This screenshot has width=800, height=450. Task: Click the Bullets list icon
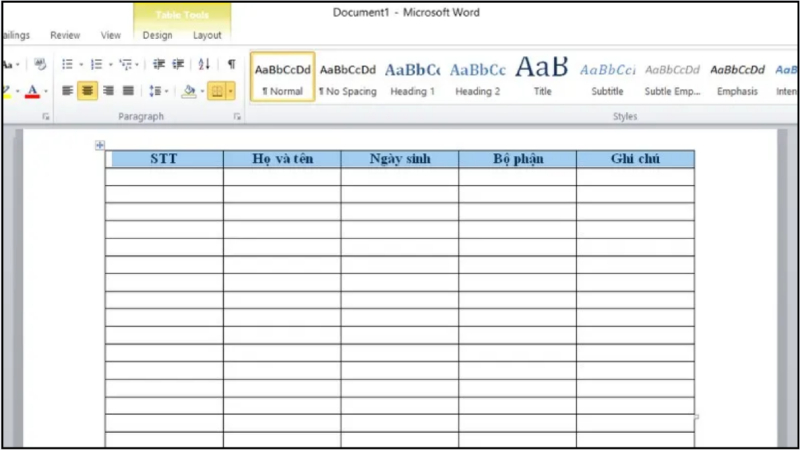(x=67, y=64)
